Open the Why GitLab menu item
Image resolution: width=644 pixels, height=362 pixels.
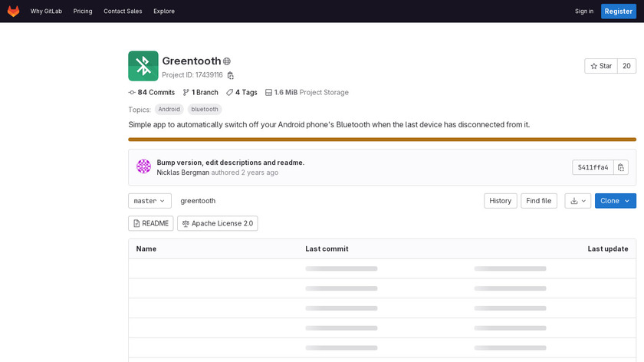tap(47, 12)
